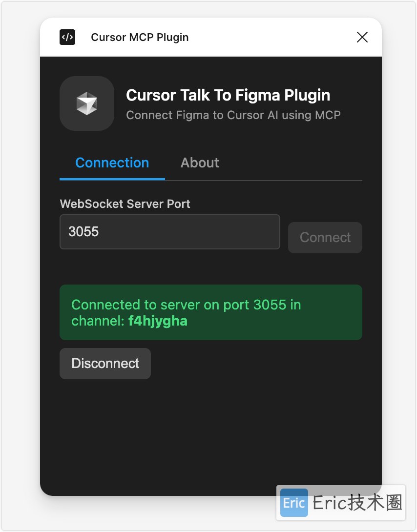
Task: Close the Cursor MCP Plugin window
Action: [362, 37]
